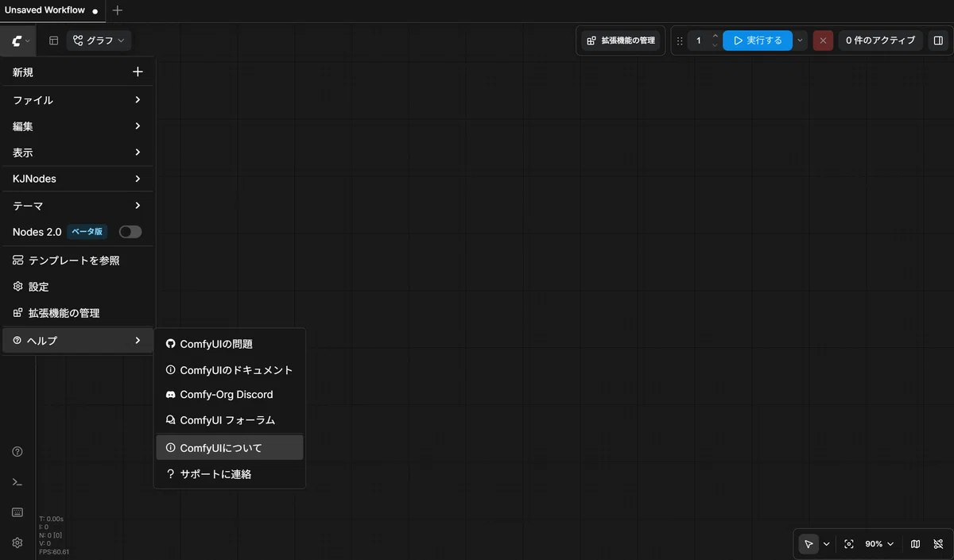The width and height of the screenshot is (954, 560).
Task: Click the settings gear sidebar icon
Action: (17, 543)
